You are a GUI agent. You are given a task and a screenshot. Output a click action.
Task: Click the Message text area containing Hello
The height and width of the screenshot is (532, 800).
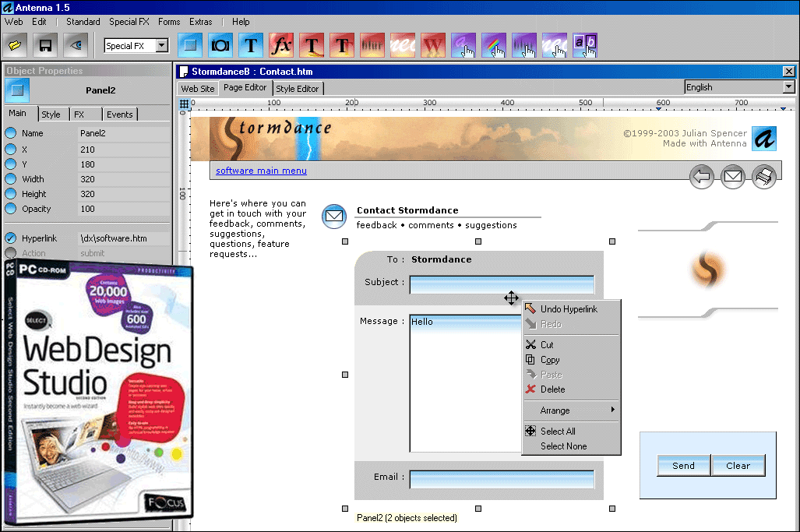tap(465, 383)
